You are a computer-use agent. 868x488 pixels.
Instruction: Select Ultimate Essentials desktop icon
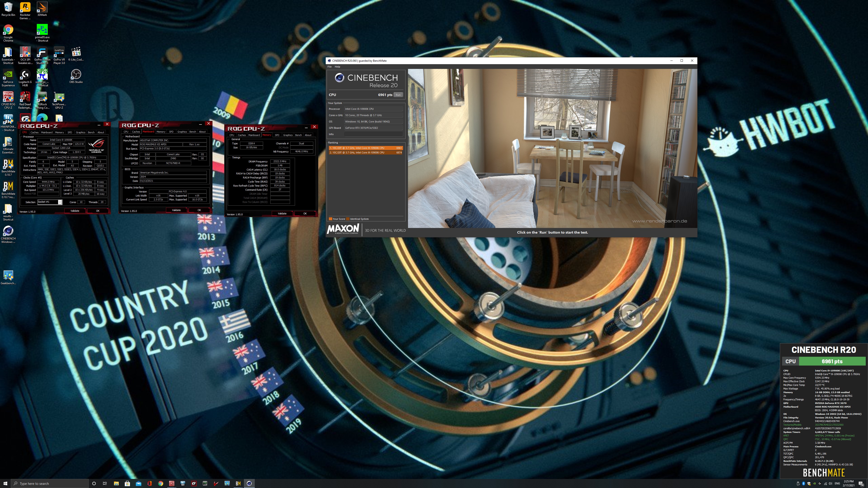8,145
